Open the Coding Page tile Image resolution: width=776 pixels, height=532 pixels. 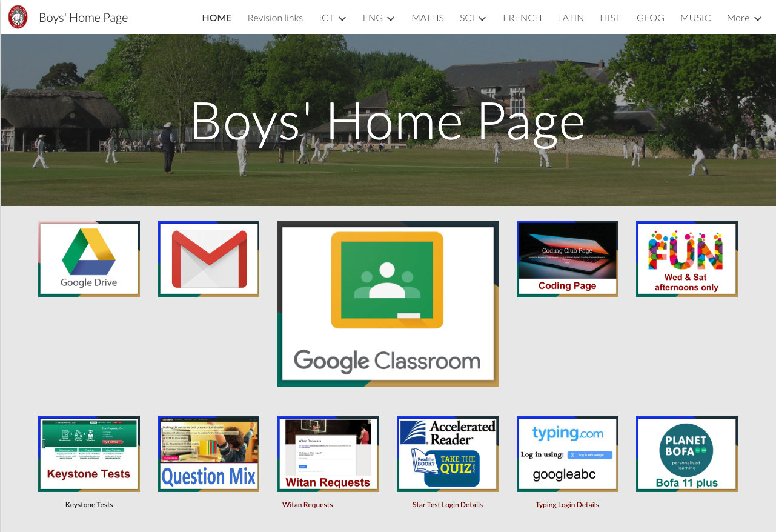click(x=567, y=259)
